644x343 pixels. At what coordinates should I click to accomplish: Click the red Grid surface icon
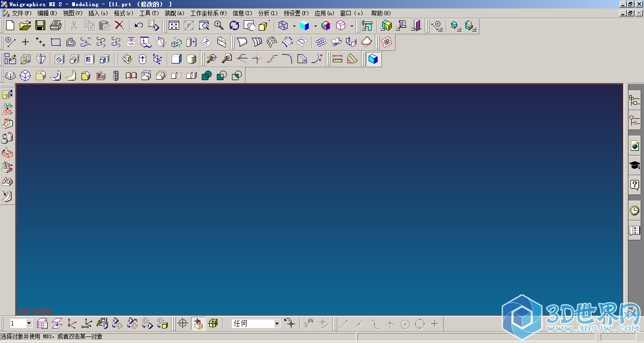pyautogui.click(x=387, y=42)
